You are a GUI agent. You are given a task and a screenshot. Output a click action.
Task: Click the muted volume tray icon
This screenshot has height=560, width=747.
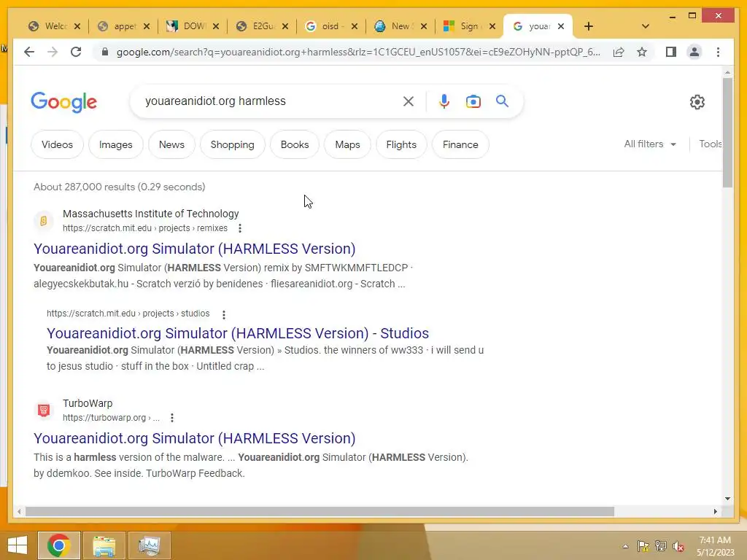[678, 546]
